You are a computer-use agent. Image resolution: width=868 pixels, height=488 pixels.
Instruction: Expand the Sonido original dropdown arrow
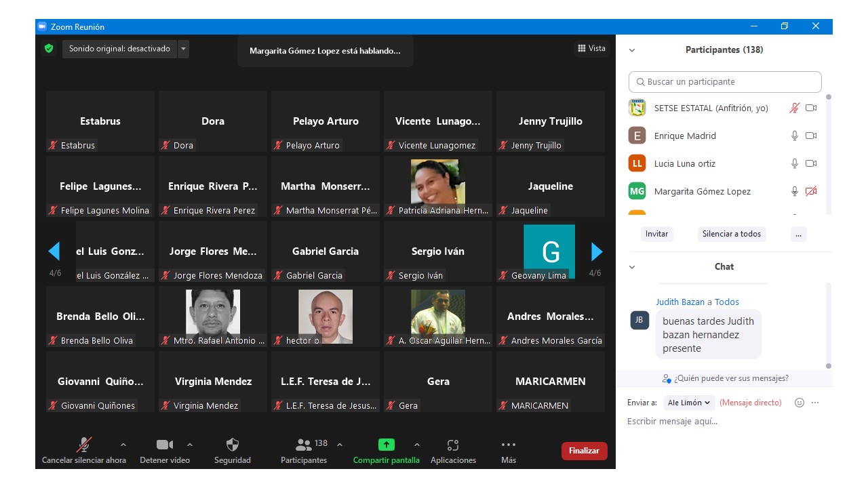[x=183, y=49]
